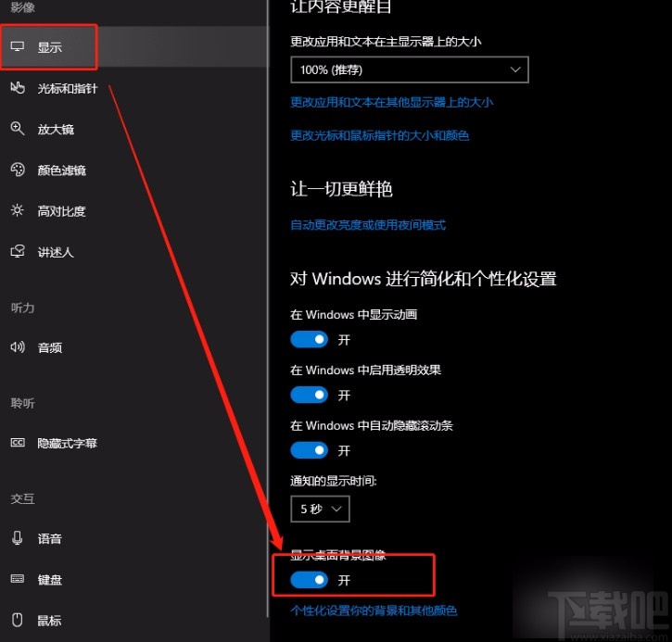
Task: Select 高对比度 in the sidebar
Action: click(x=133, y=210)
